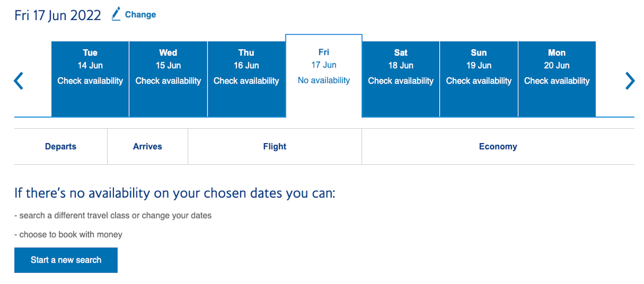This screenshot has height=284, width=644.
Task: Click the Fri 17 Jun 2022 heading
Action: pyautogui.click(x=58, y=15)
